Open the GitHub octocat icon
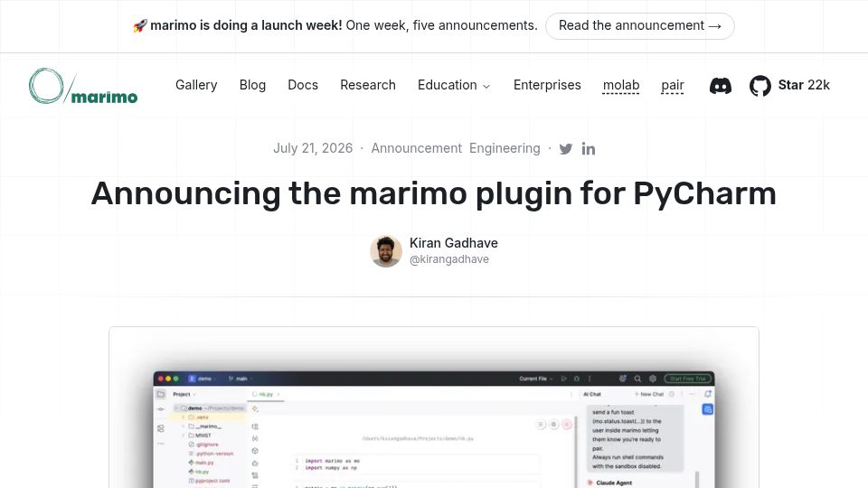Screen dimensions: 868x488 760,86
